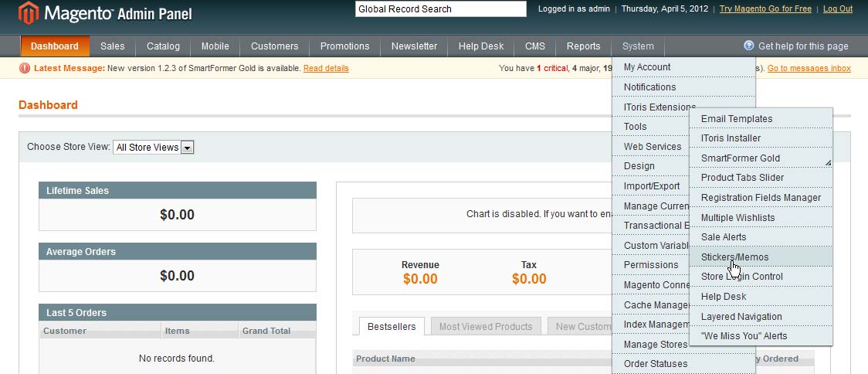868x374 pixels.
Task: Open the Dashboard menu
Action: click(55, 46)
